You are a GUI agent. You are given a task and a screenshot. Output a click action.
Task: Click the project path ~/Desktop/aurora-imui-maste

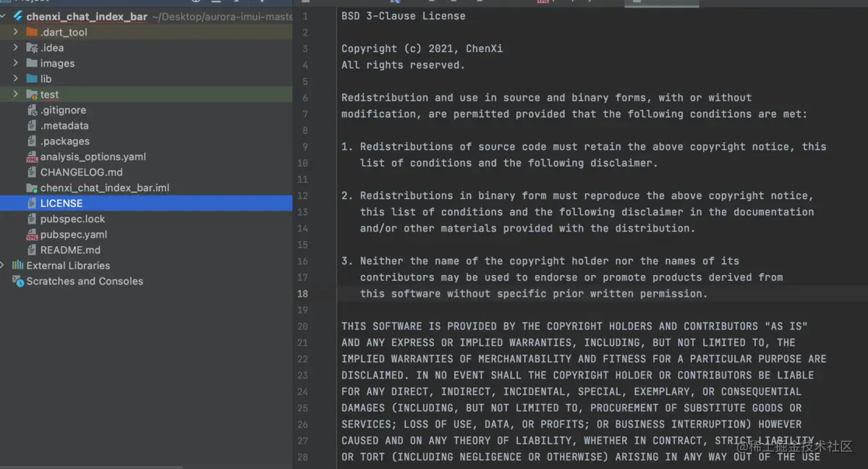221,17
